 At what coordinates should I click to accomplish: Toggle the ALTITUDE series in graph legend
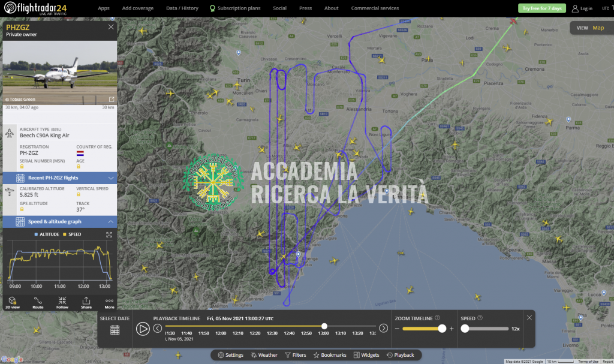(49, 234)
